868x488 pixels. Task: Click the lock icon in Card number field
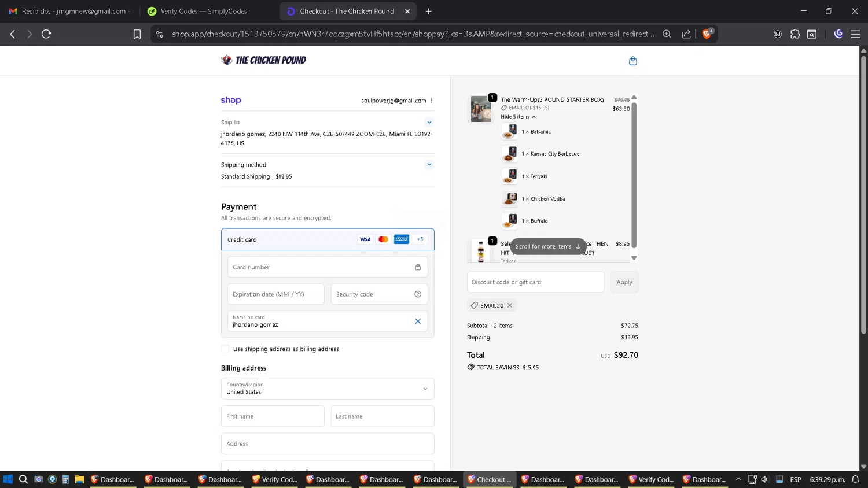(x=418, y=267)
